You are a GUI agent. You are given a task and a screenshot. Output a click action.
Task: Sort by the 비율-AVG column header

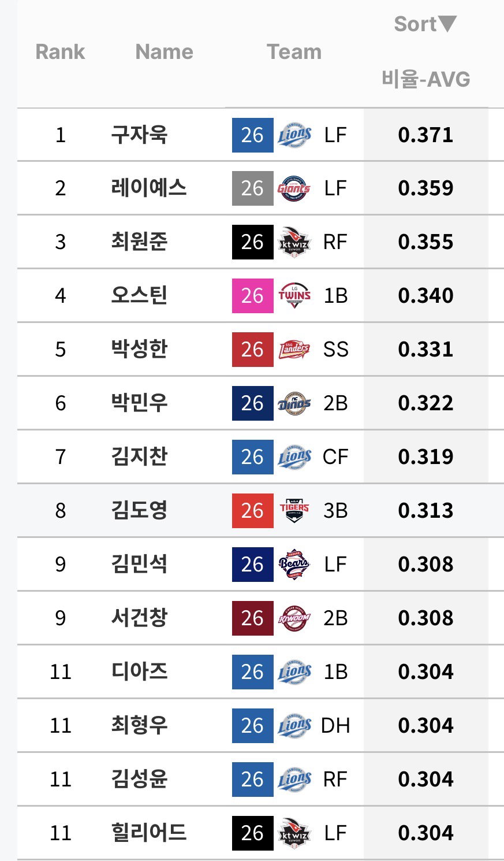coord(426,79)
